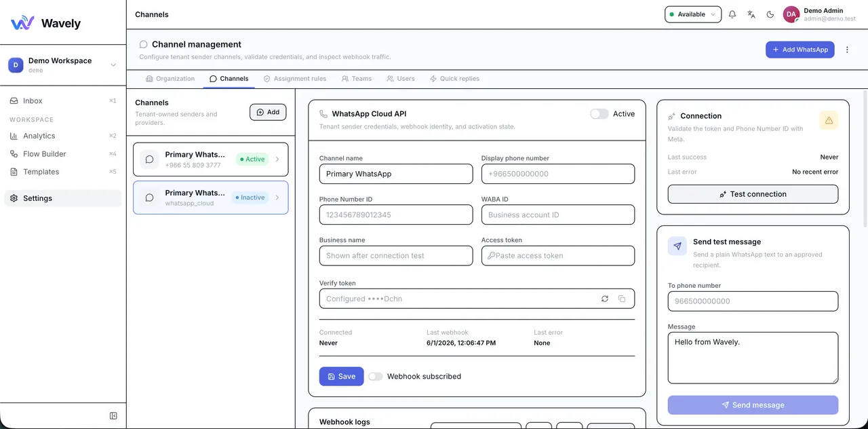This screenshot has width=868, height=429.
Task: Click the Add WhatsApp button
Action: pos(800,50)
